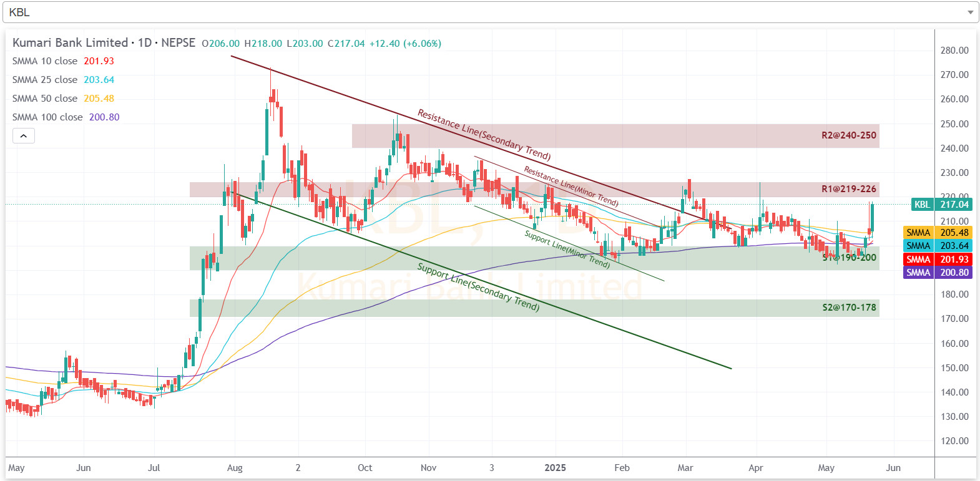
Task: Click the Resistance Line(Minor Trend) label
Action: [x=571, y=186]
